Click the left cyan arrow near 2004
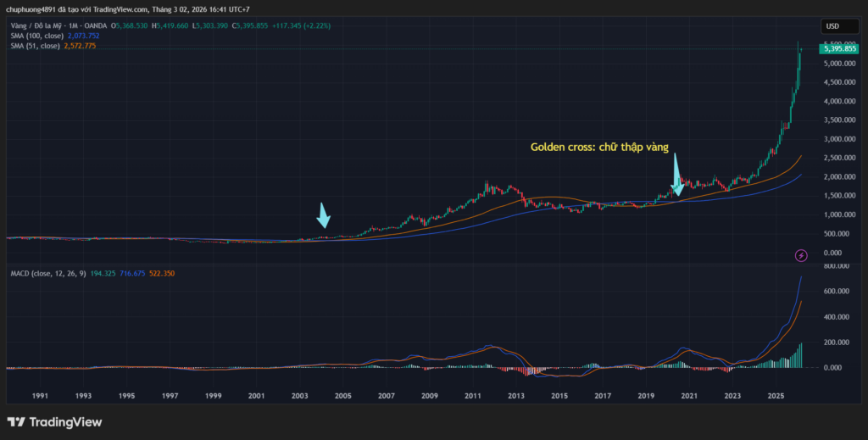 (323, 215)
